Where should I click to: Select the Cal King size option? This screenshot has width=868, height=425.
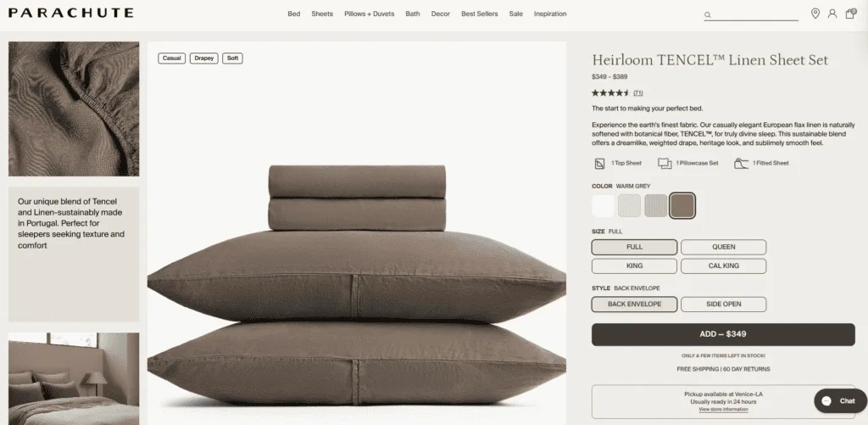point(724,266)
